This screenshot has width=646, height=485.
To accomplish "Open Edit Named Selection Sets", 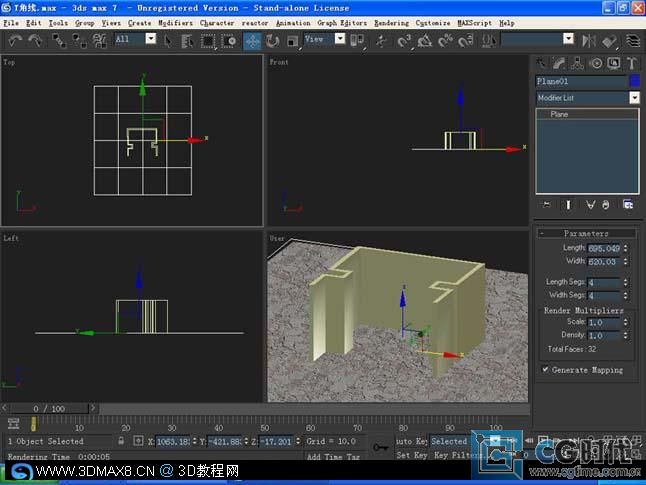I will click(489, 40).
